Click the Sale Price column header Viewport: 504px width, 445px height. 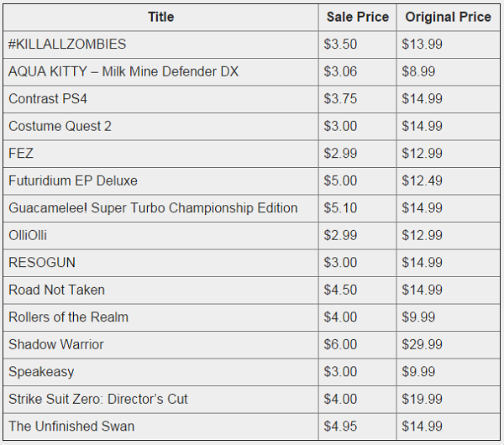click(358, 17)
